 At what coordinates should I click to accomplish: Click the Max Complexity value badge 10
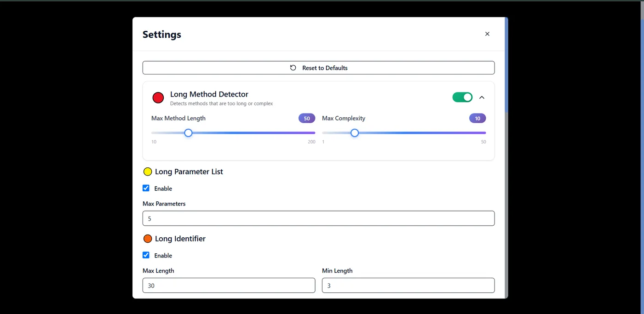(477, 119)
